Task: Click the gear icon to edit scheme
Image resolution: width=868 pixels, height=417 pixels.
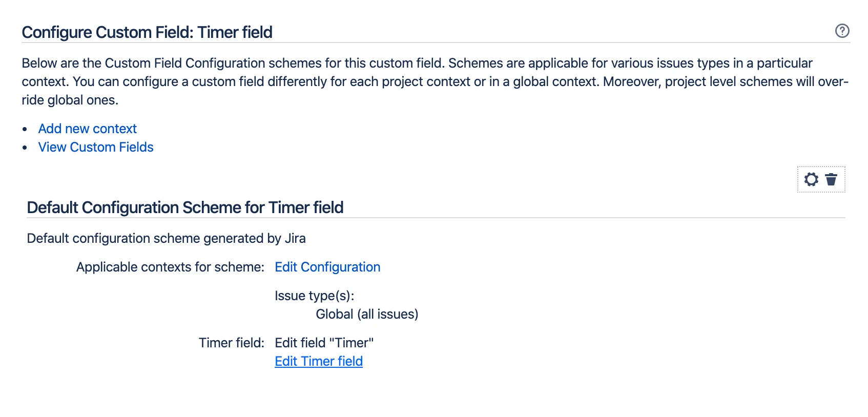Action: pyautogui.click(x=811, y=179)
